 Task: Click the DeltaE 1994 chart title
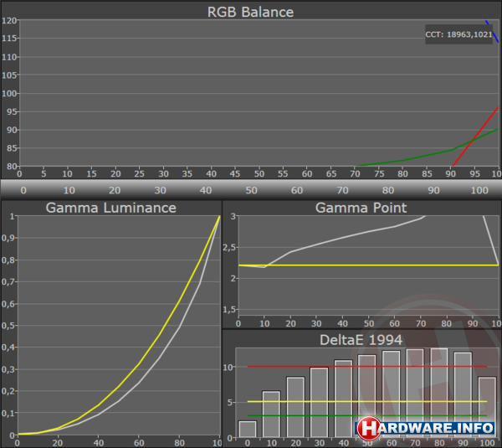(361, 340)
